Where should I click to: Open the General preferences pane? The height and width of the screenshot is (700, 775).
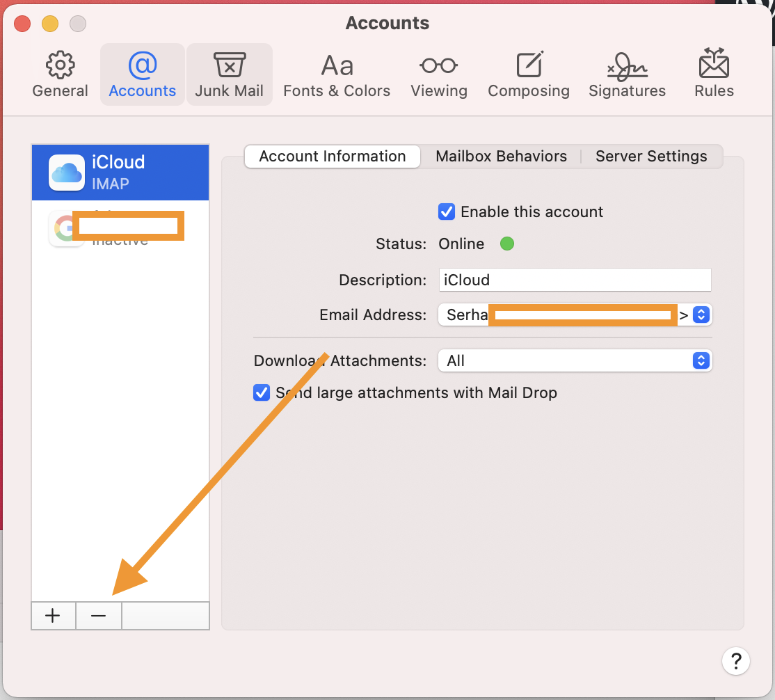coord(60,74)
